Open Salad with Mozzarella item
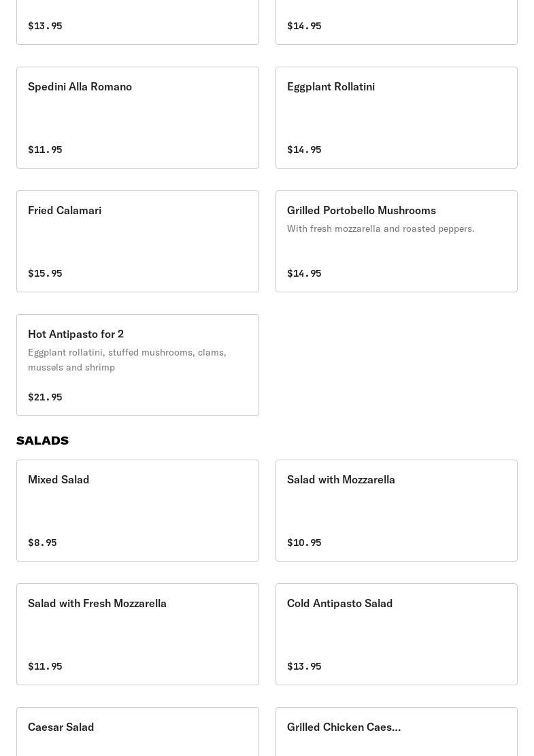 397,511
